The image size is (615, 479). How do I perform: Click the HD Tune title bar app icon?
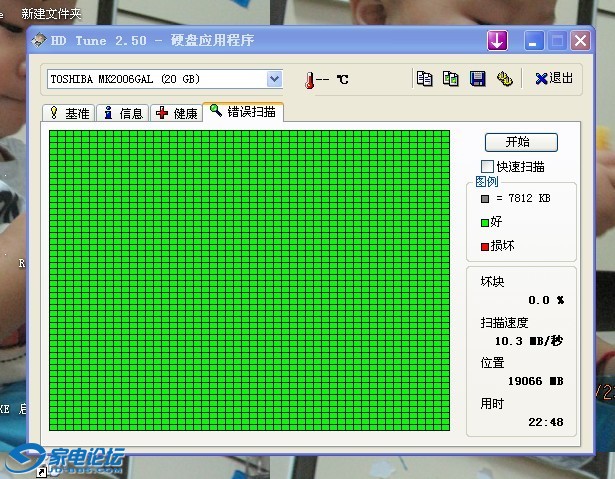[x=39, y=40]
